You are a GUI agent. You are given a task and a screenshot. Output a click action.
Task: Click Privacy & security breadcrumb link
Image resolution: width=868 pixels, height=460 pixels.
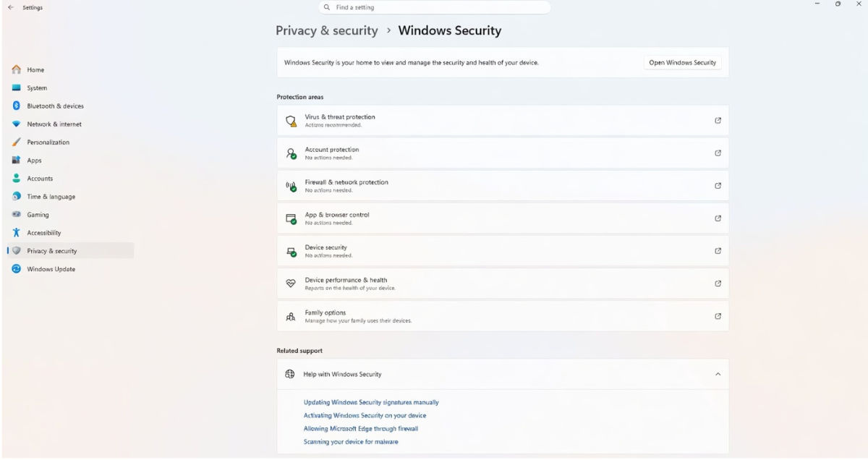(x=327, y=30)
